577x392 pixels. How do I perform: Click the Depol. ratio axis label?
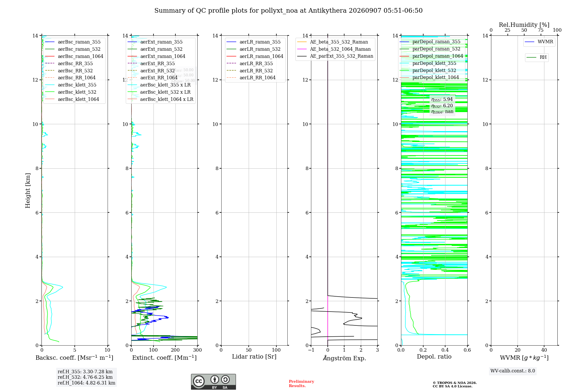click(x=434, y=357)
